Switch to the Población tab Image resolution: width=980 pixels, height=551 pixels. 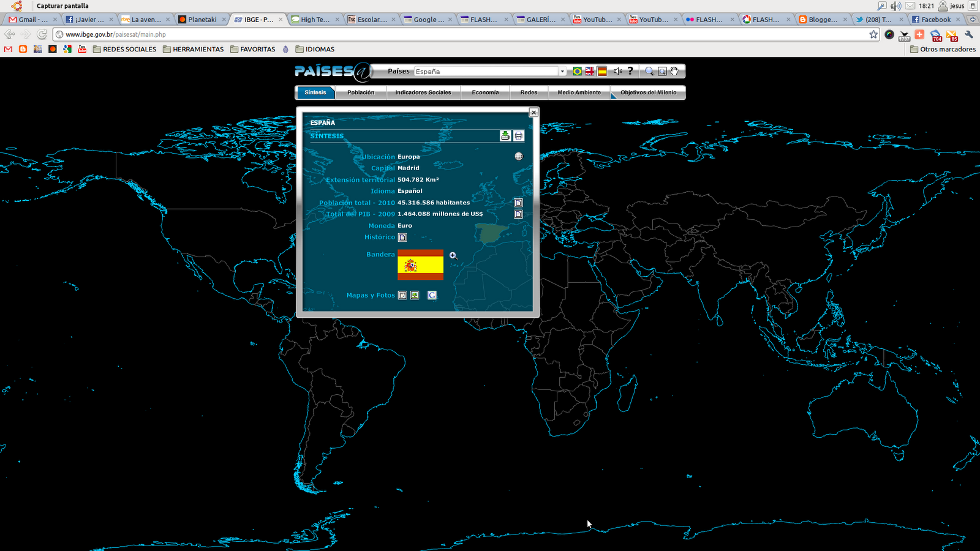[x=361, y=92]
